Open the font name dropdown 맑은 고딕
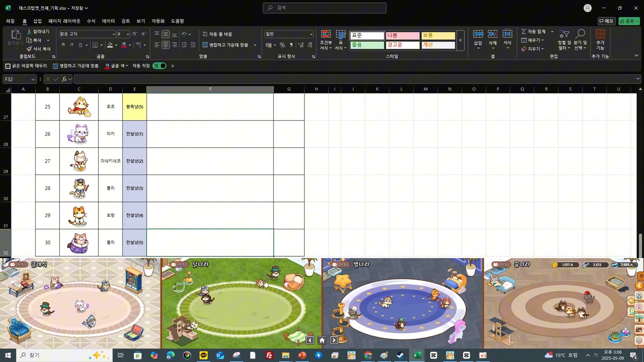 (113, 34)
